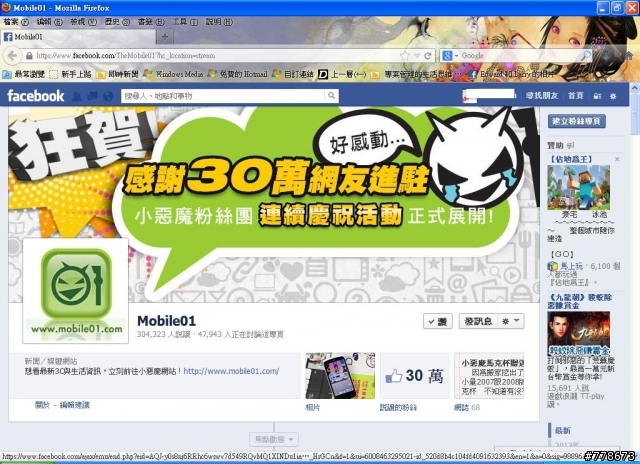Click the Facebook logo
This screenshot has height=464, width=640.
point(36,96)
